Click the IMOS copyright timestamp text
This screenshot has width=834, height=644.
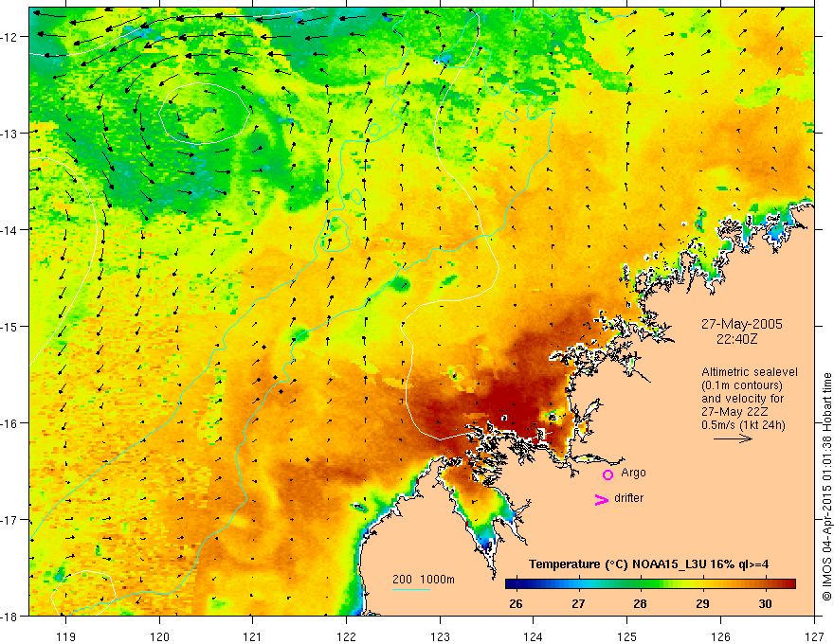tap(826, 489)
